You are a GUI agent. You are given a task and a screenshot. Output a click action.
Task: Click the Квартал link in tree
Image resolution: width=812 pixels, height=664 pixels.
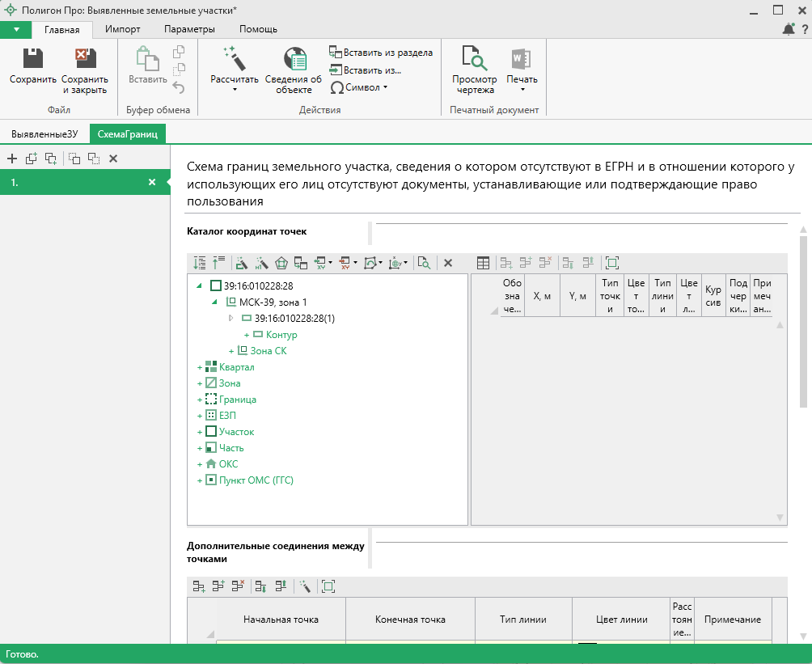tap(236, 367)
